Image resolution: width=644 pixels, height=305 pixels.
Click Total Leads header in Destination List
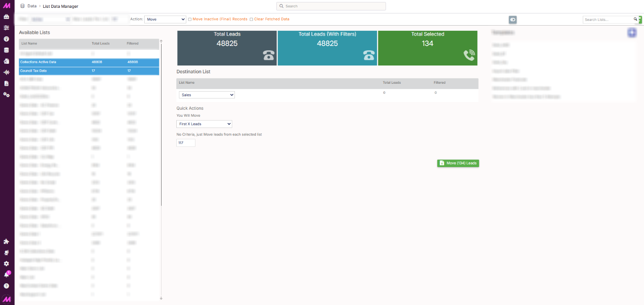click(392, 82)
